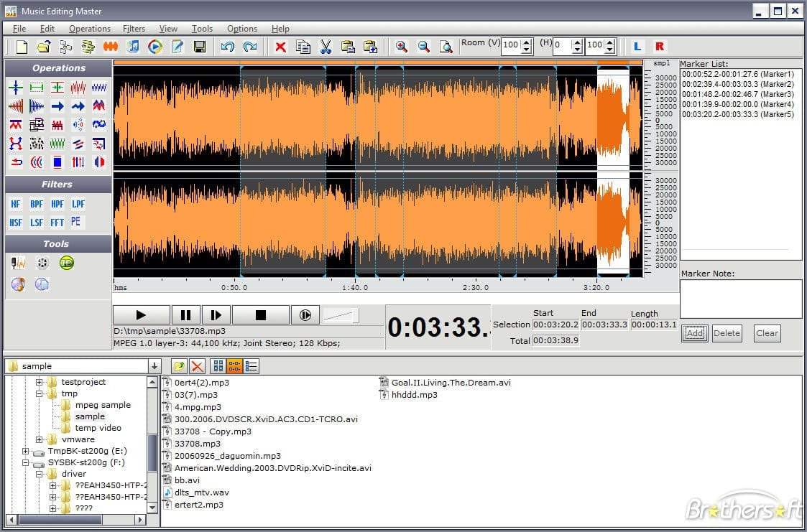Click the scissors Cut icon
Screen dimensions: 807x532
(x=326, y=47)
